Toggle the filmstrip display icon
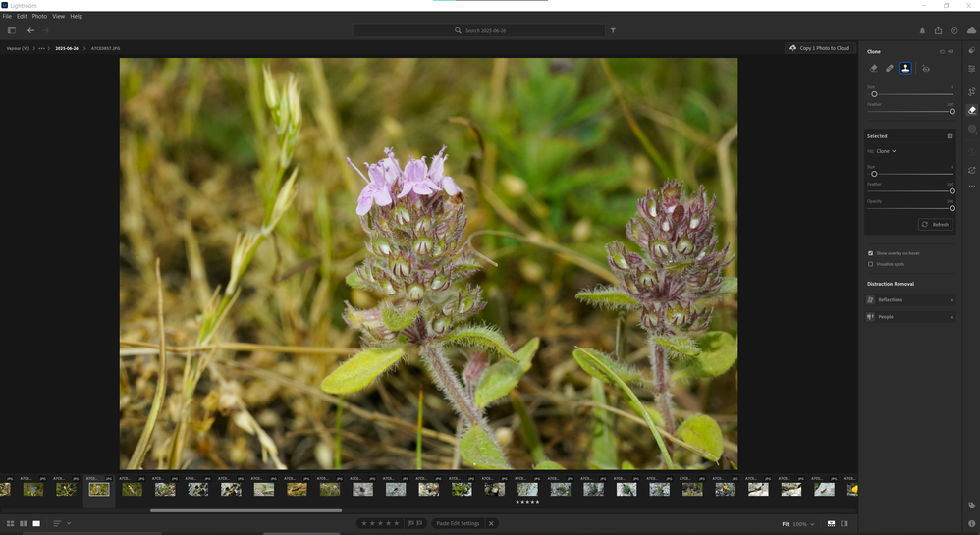Viewport: 980px width, 535px height. [832, 524]
